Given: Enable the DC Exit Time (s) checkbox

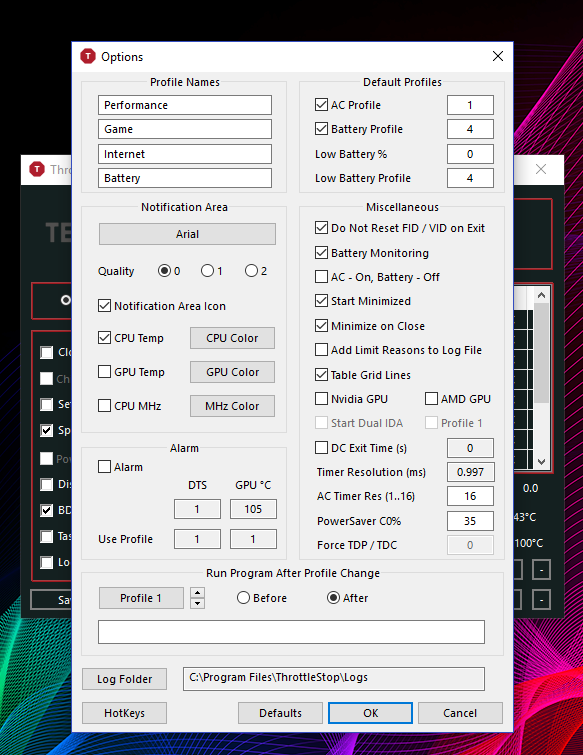Looking at the screenshot, I should click(321, 448).
